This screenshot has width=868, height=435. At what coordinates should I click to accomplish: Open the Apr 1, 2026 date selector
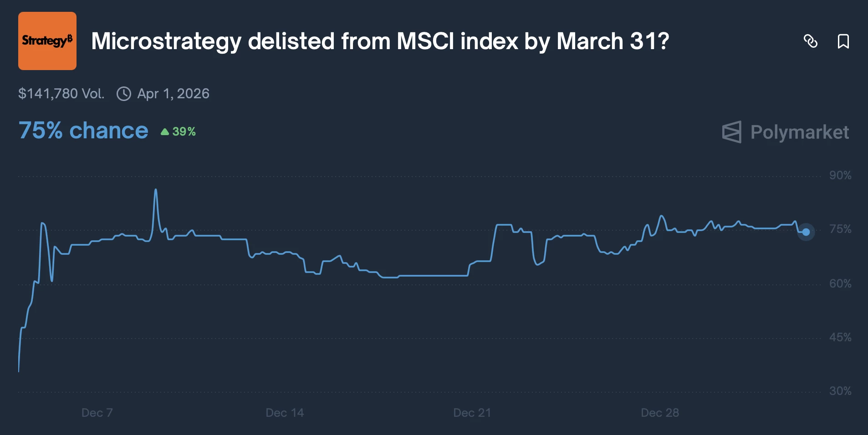[174, 94]
